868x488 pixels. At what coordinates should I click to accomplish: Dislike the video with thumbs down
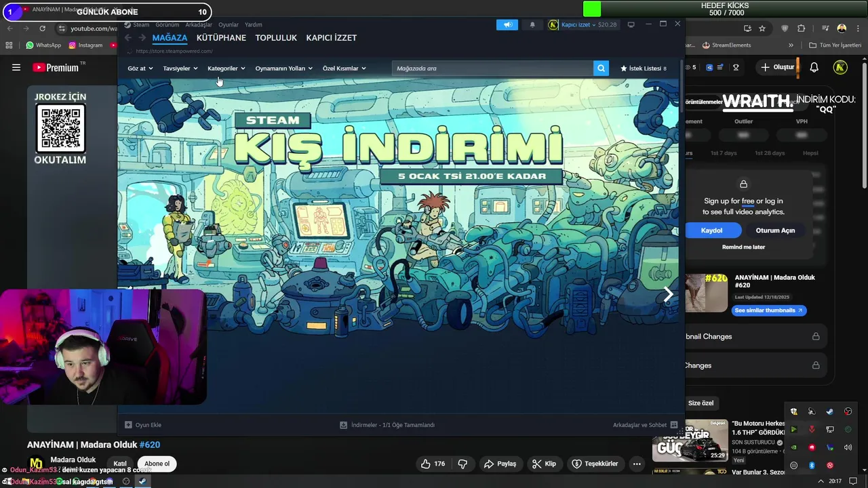[x=463, y=464]
